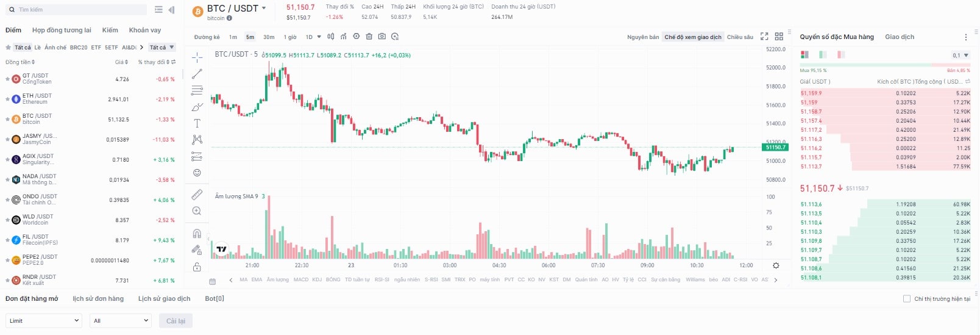Open the indicators menu icon

(x=343, y=37)
